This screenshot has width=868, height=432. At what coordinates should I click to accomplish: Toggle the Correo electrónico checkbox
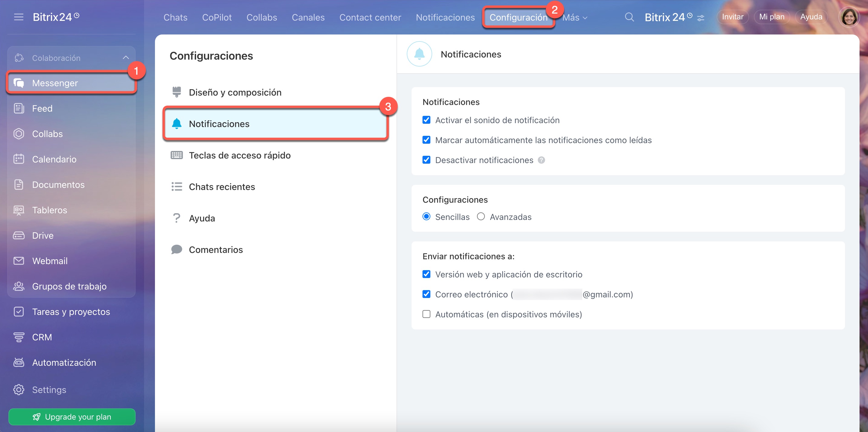[x=427, y=294]
